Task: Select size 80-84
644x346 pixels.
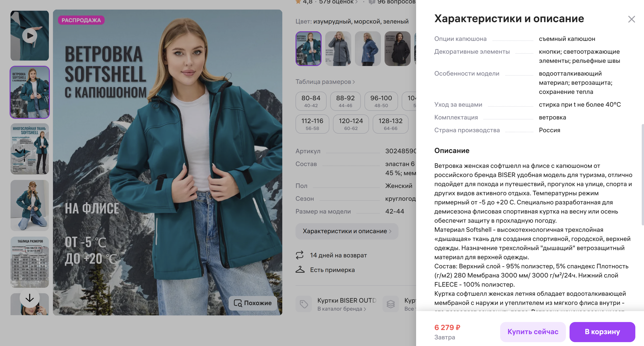Action: 311,101
